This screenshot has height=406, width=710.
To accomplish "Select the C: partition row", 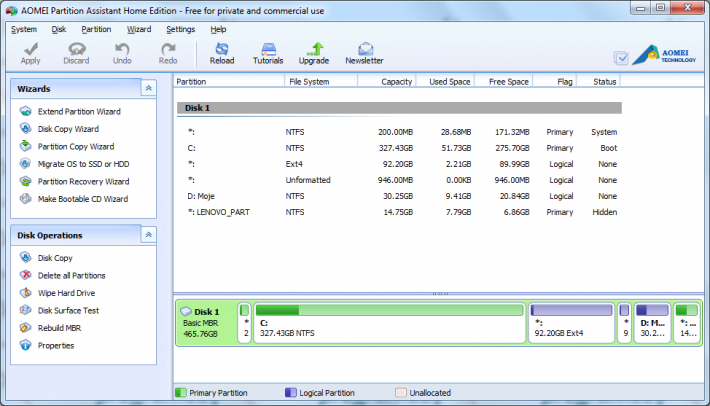I will pyautogui.click(x=399, y=148).
